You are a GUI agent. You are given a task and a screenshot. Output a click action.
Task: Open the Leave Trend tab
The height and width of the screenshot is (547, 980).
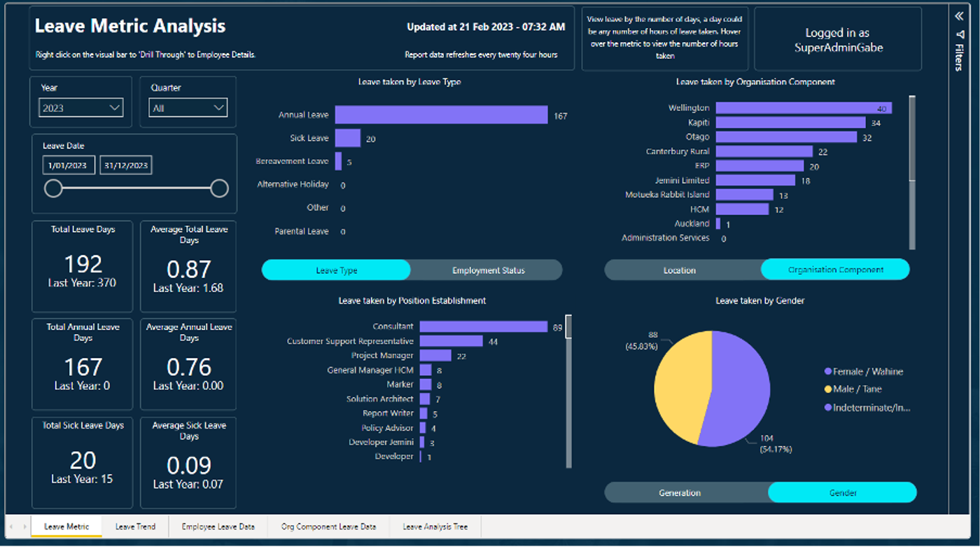pyautogui.click(x=135, y=527)
